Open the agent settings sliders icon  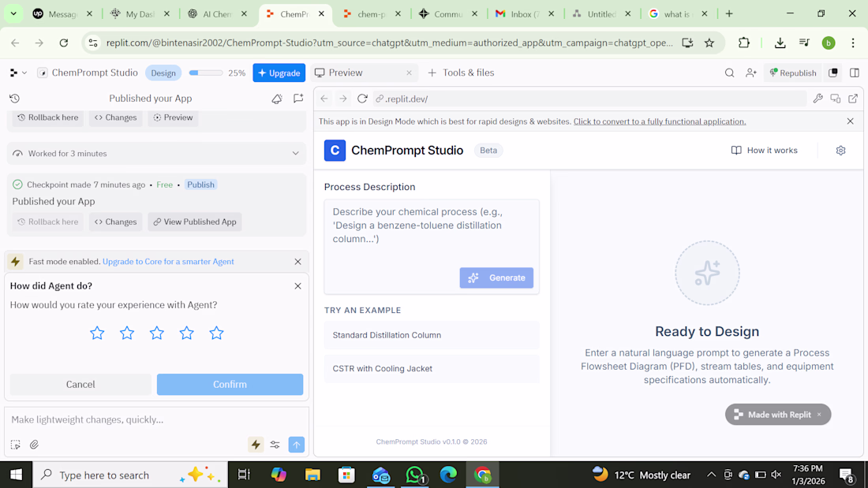pos(275,445)
